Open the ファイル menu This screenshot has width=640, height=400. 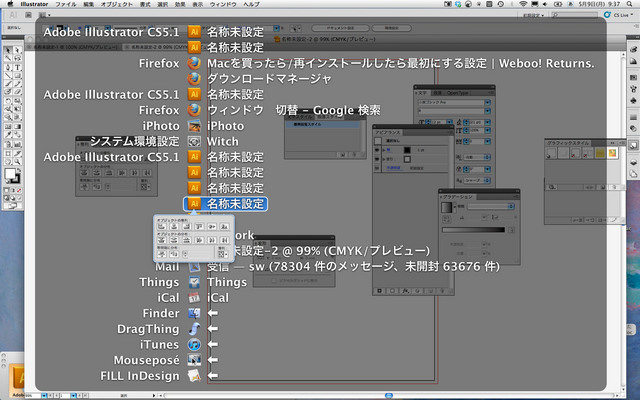point(66,4)
